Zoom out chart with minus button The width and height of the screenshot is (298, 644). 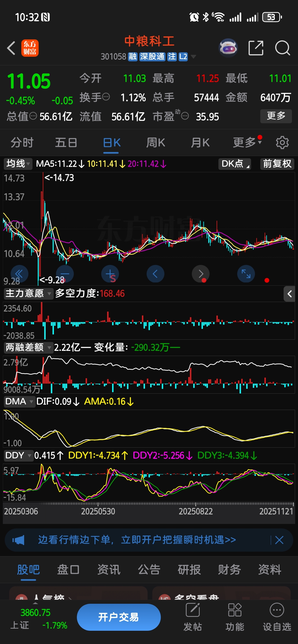tap(65, 274)
